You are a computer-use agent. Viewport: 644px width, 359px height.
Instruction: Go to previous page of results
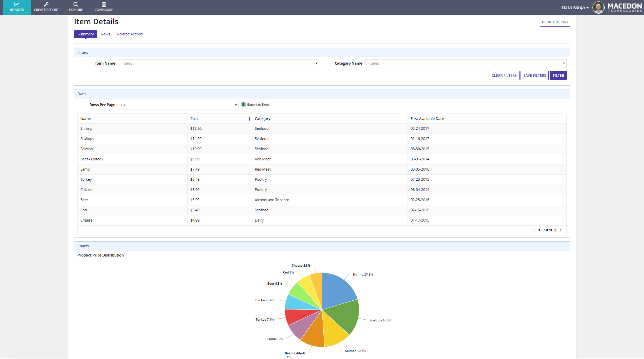(x=534, y=230)
